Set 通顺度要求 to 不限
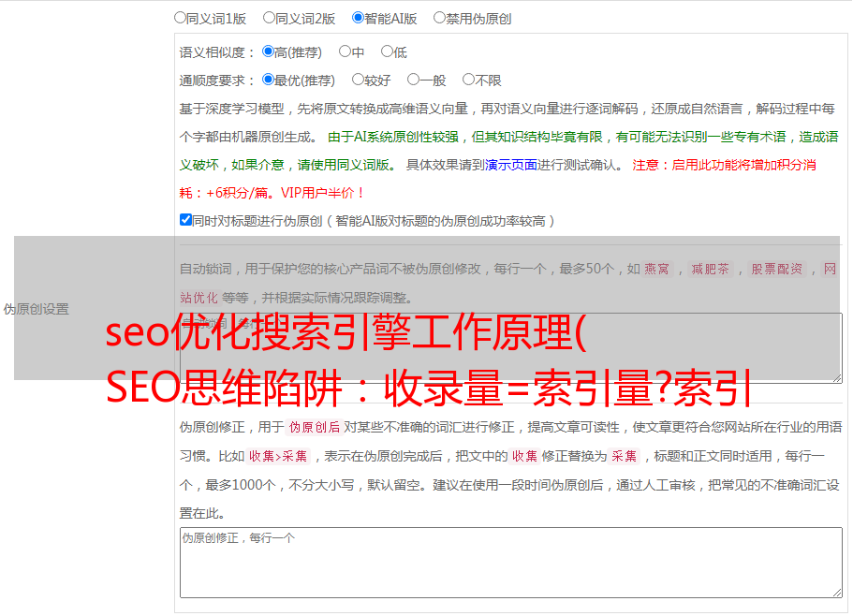This screenshot has width=853, height=616. click(x=468, y=80)
